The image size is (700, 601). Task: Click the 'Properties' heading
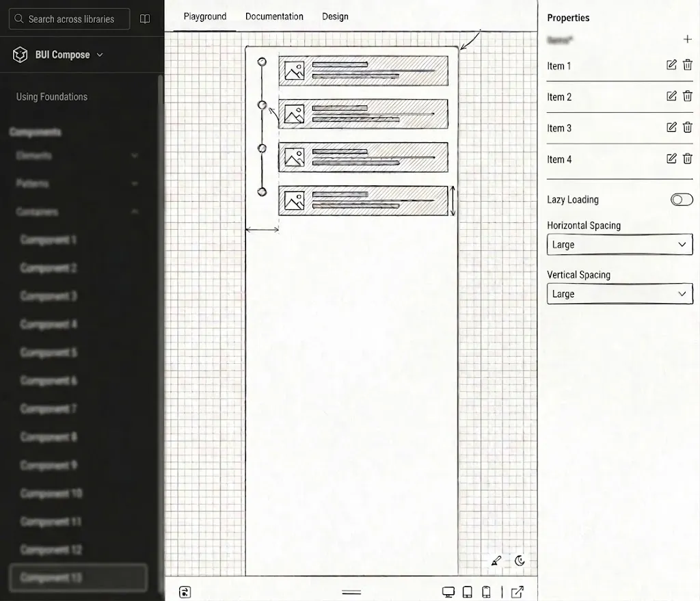tap(568, 18)
